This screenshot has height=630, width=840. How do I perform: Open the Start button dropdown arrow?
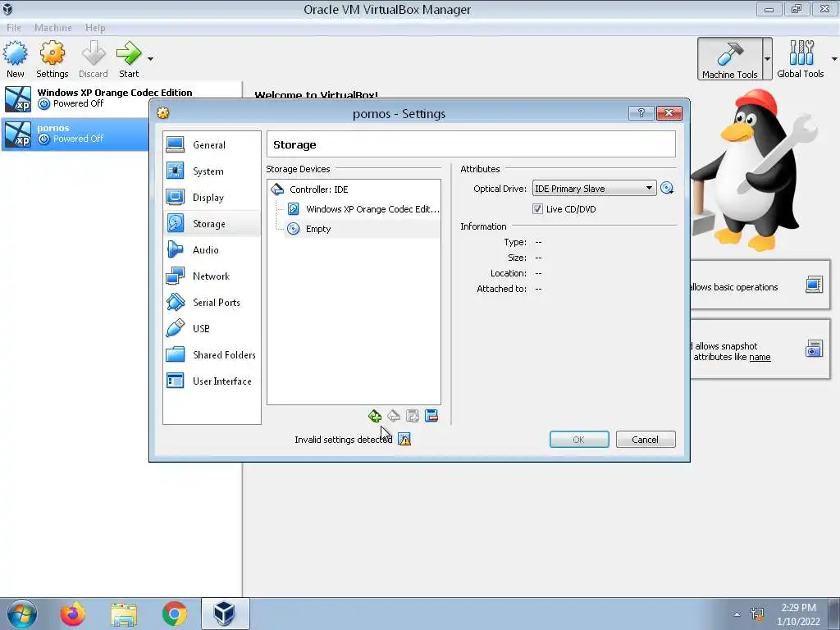pyautogui.click(x=151, y=58)
